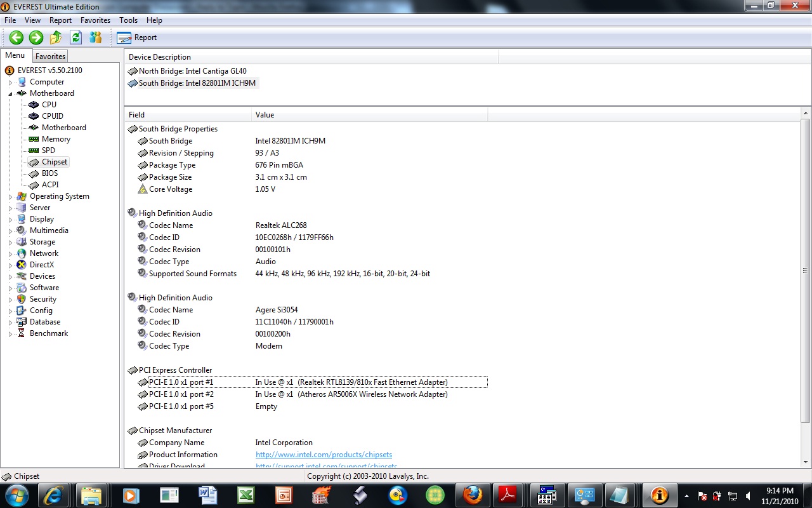Click the Refresh toolbar icon

75,37
